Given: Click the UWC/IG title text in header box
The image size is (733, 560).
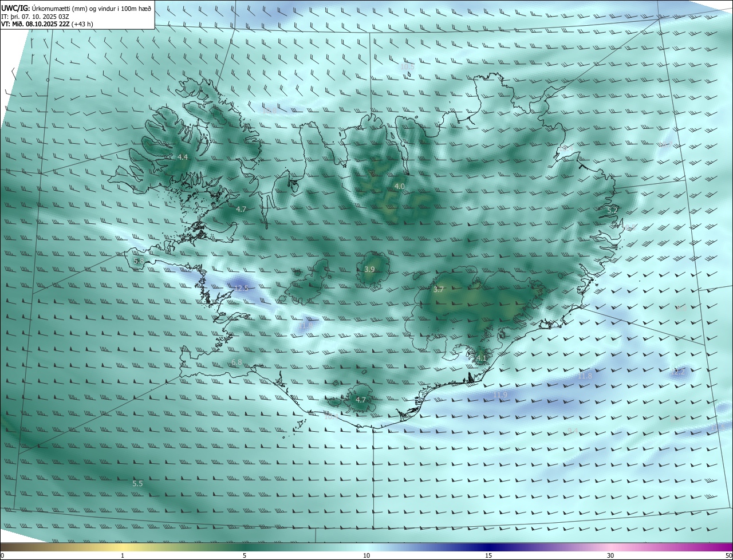Looking at the screenshot, I should click(x=15, y=9).
